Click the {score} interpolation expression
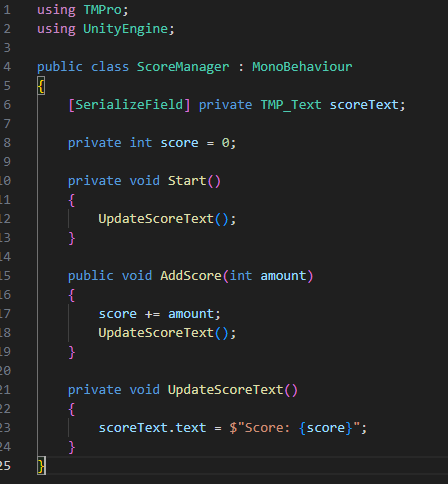This screenshot has width=448, height=484. coord(325,428)
